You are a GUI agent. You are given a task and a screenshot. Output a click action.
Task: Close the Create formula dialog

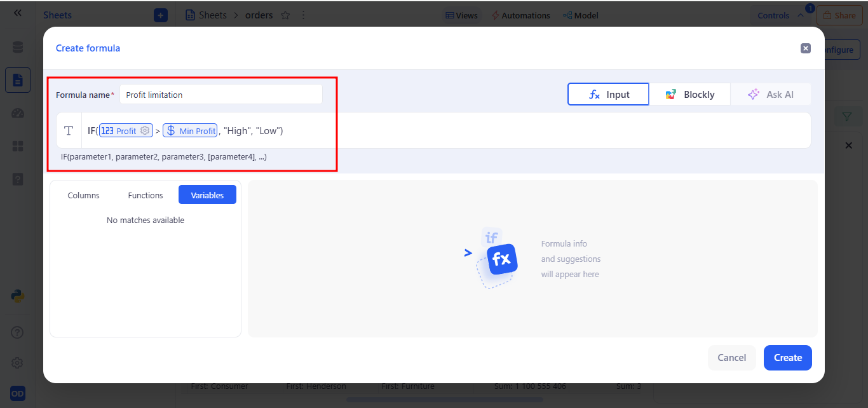[805, 48]
